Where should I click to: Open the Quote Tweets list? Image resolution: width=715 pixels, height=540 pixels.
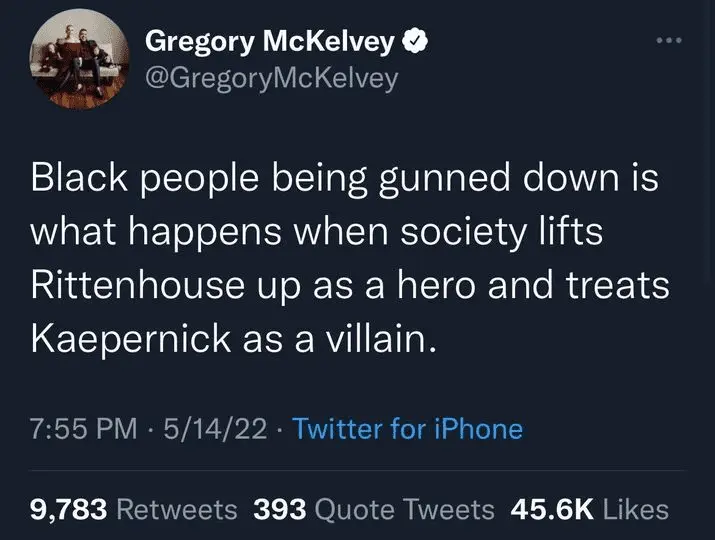(x=404, y=509)
